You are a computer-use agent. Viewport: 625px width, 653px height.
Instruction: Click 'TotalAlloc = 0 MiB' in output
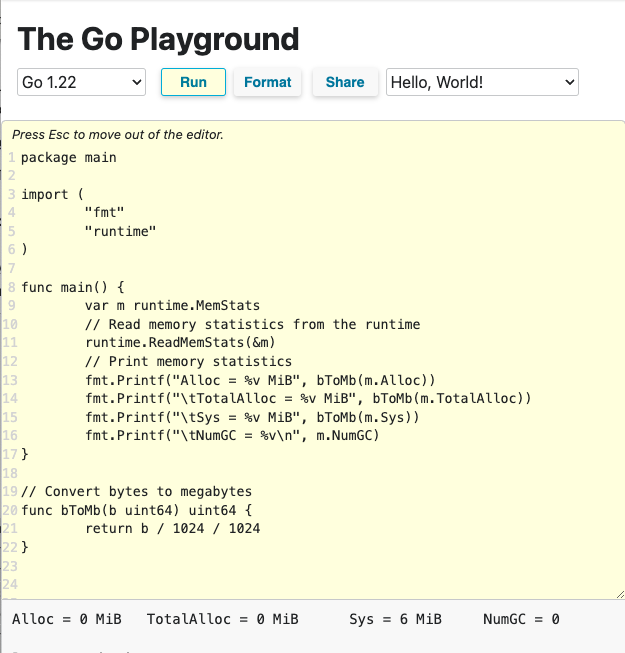coord(222,619)
